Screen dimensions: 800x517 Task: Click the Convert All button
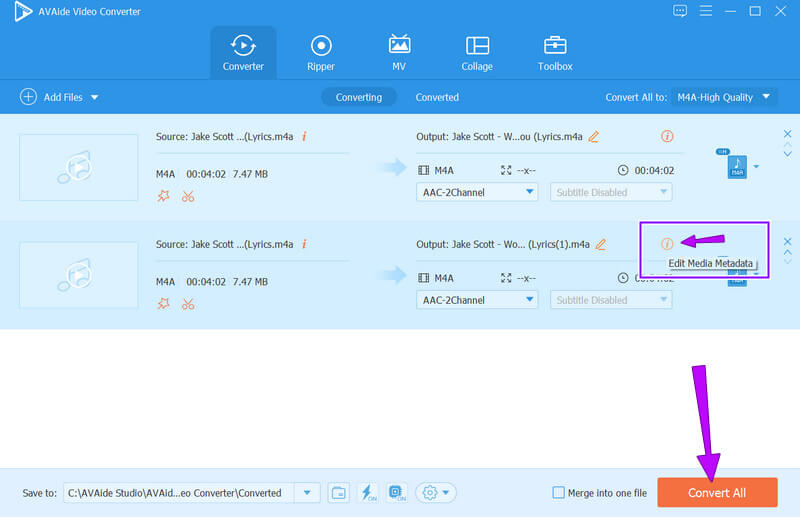717,493
